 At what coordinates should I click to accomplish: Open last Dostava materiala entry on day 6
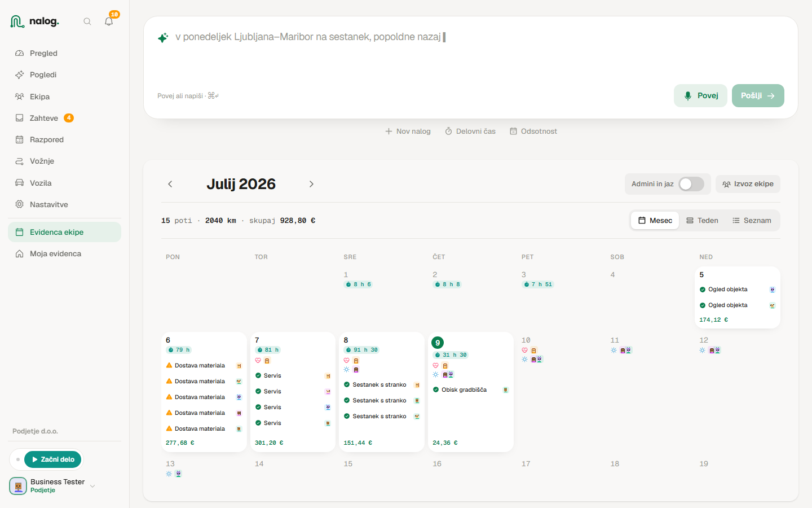(204, 429)
